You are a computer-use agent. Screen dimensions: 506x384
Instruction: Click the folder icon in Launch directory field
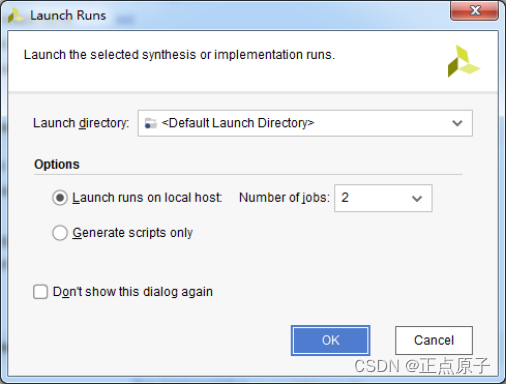click(150, 123)
